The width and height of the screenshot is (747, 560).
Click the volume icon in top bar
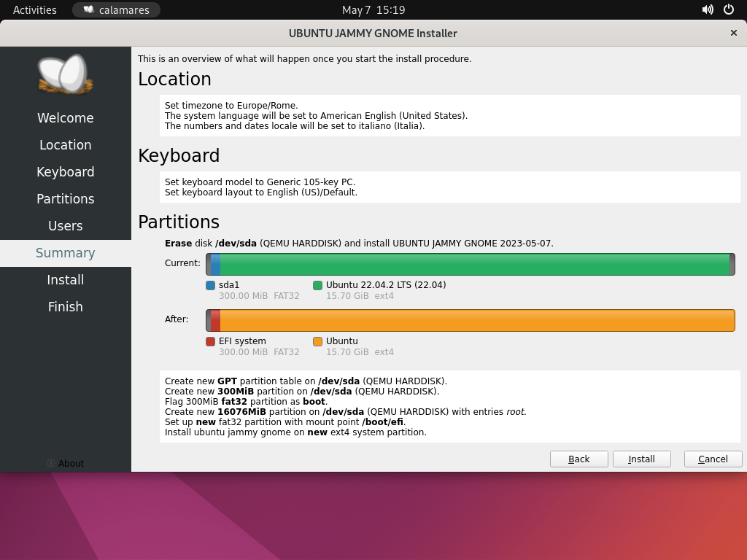pos(706,10)
